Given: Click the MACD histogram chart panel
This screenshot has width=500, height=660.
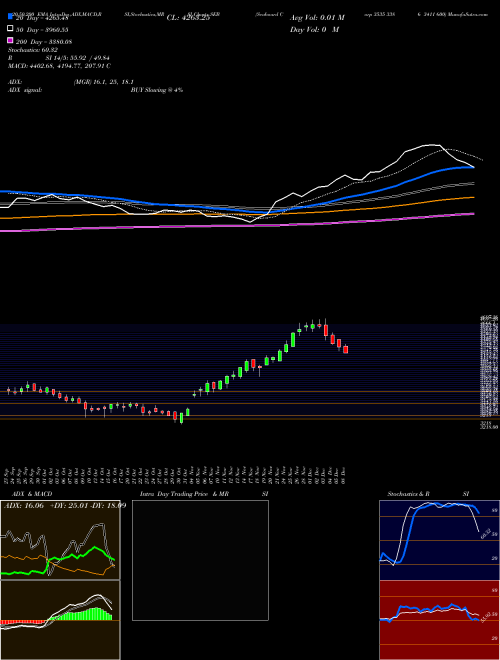Looking at the screenshot, I should coord(60,620).
